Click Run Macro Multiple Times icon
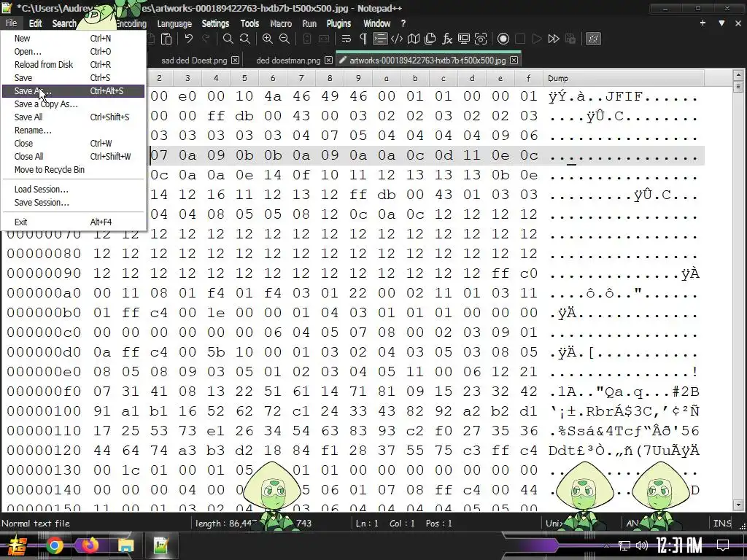Screen dimensions: 747x560 pos(554,39)
